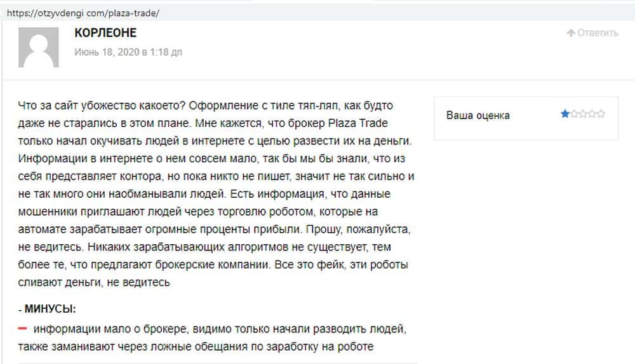
Task: Select the second rating star
Action: tap(573, 114)
